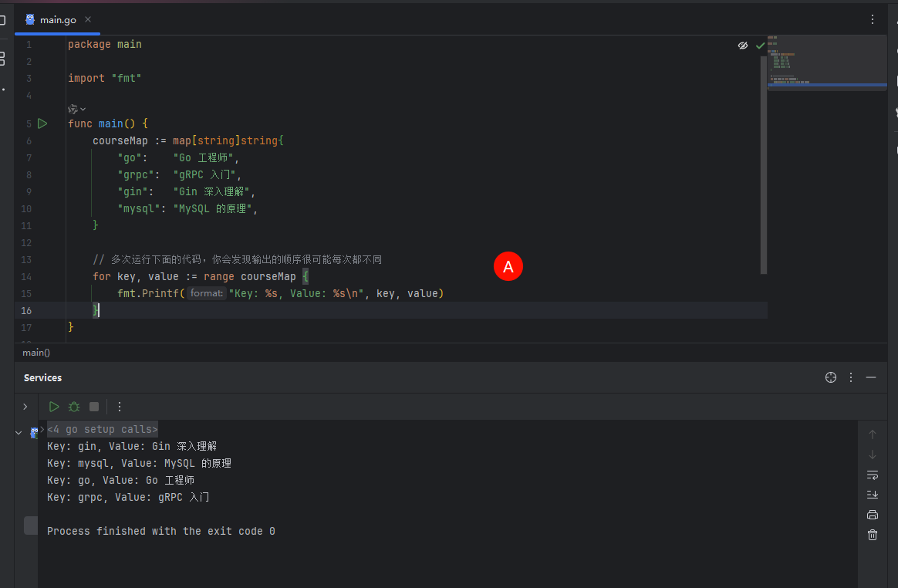Viewport: 898px width, 588px height.
Task: Click the comment on line 13
Action: pyautogui.click(x=237, y=259)
